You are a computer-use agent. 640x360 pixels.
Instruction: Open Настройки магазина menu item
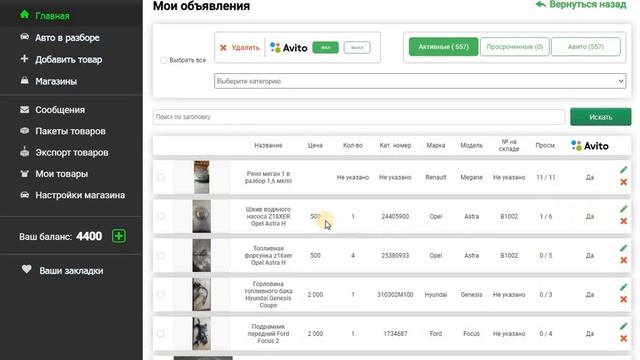80,195
